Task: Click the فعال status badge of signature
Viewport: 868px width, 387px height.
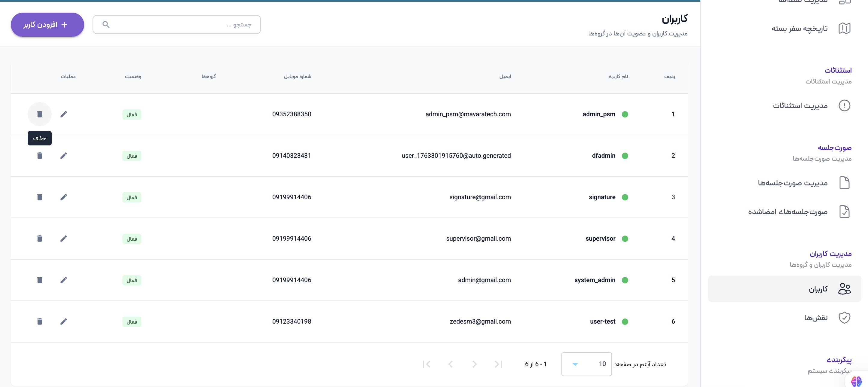Action: pos(132,197)
